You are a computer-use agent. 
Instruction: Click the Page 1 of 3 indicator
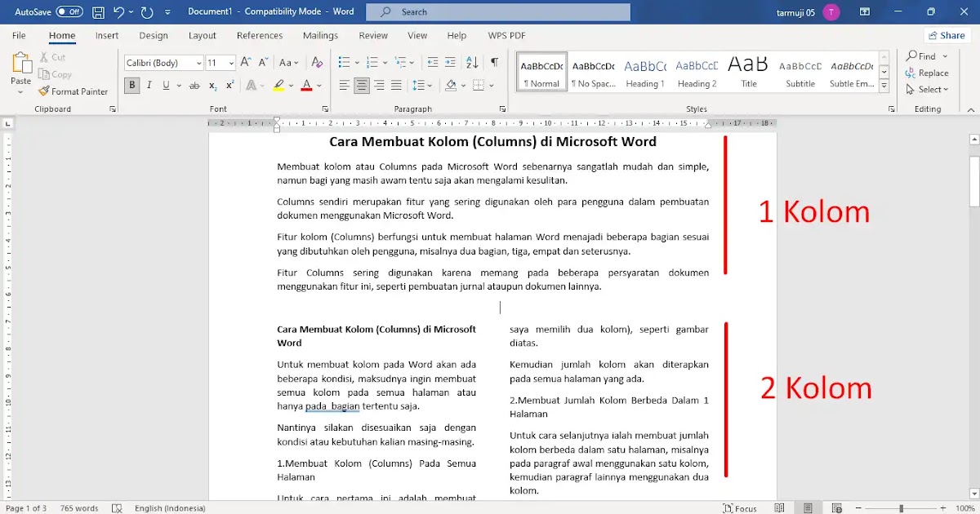click(26, 508)
